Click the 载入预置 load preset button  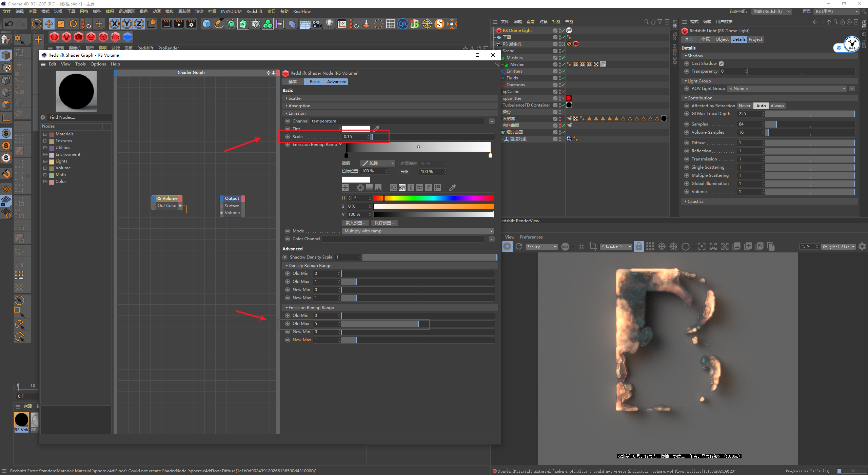355,223
